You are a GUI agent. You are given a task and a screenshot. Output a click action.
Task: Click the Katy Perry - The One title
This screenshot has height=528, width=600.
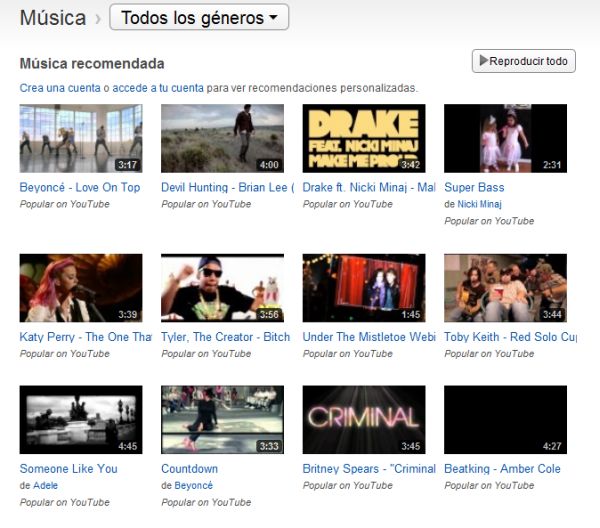(x=86, y=337)
